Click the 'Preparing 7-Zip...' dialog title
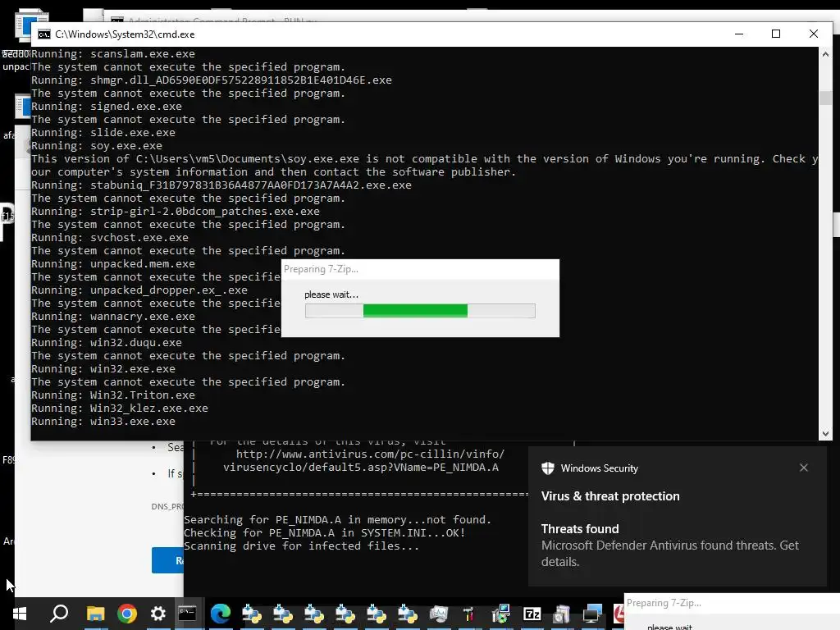840x630 pixels. pyautogui.click(x=321, y=269)
